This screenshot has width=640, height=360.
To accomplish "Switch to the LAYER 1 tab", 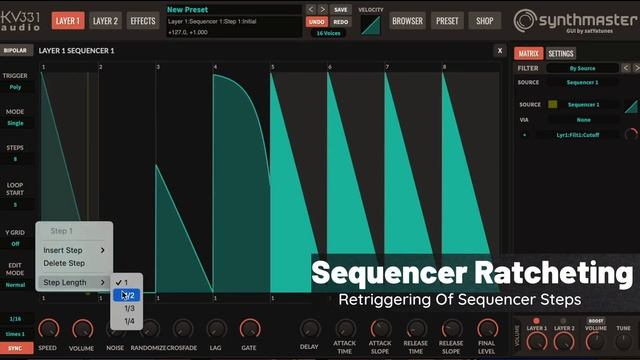I will (68, 21).
